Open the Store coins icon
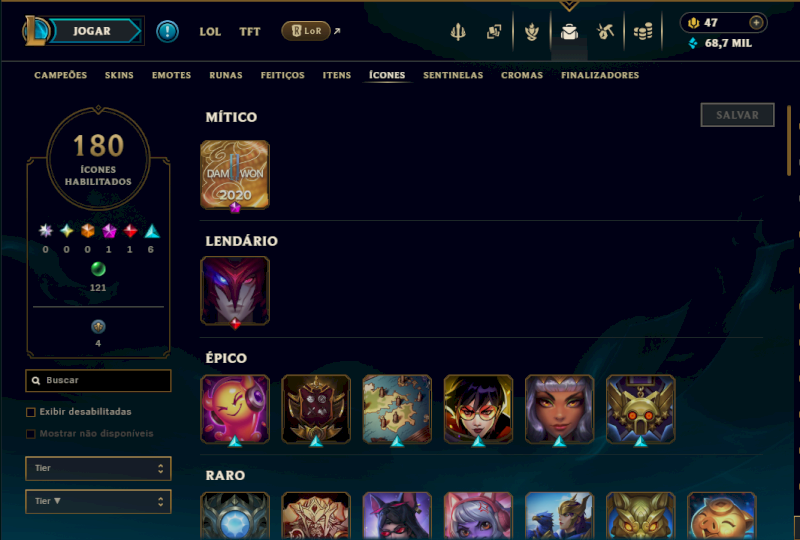Image resolution: width=800 pixels, height=540 pixels. click(643, 32)
